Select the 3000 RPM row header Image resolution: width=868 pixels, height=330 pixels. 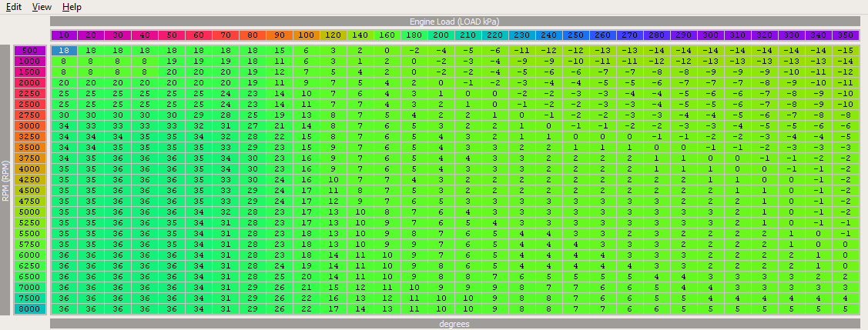(30, 125)
